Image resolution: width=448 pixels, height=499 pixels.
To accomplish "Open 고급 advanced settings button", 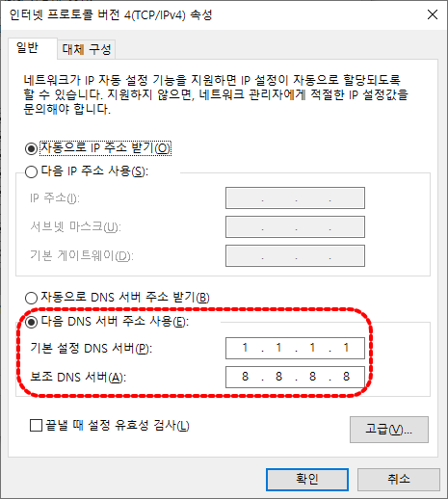I will tap(389, 430).
